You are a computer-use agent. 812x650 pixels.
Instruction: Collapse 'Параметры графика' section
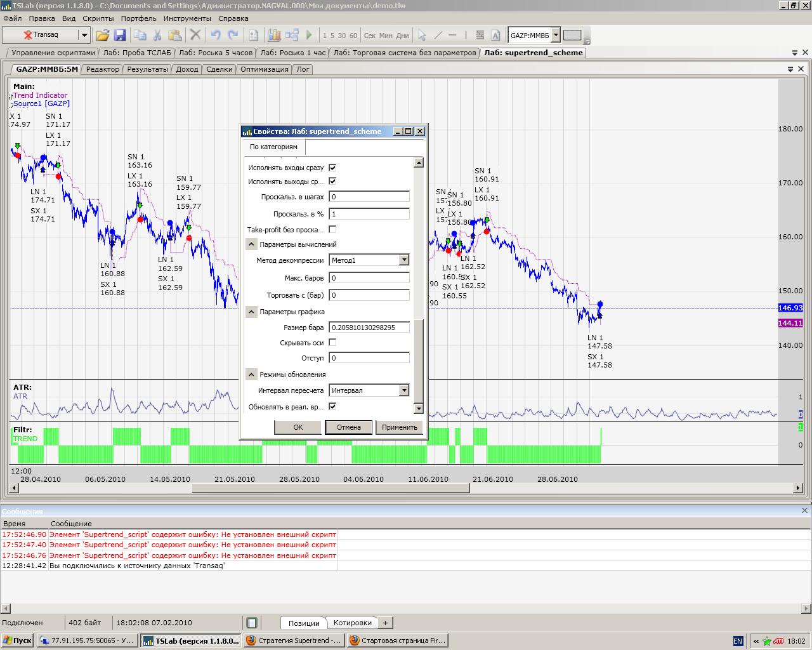point(251,312)
